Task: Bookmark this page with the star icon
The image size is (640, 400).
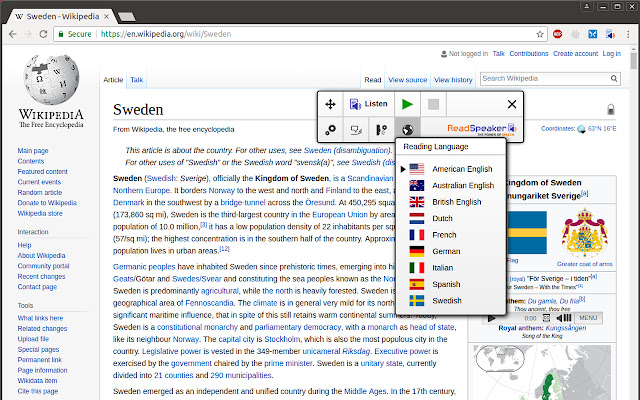Action: pyautogui.click(x=541, y=33)
